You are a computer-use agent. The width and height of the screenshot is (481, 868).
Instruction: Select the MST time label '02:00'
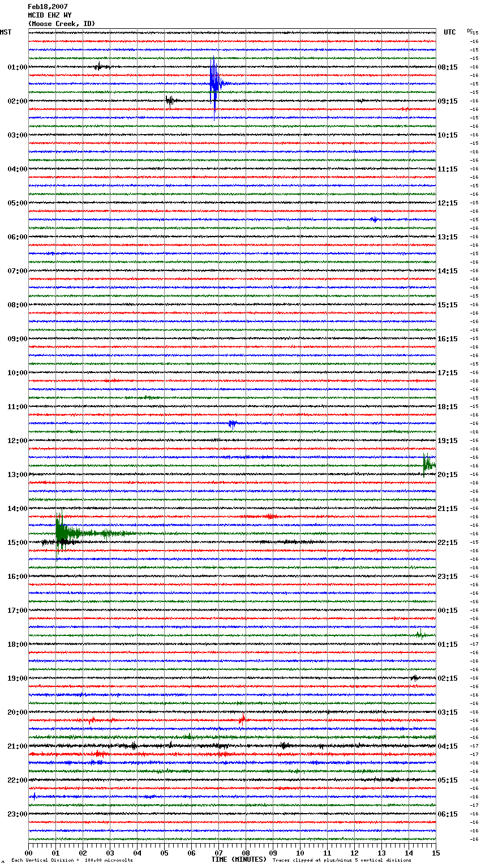(x=18, y=101)
